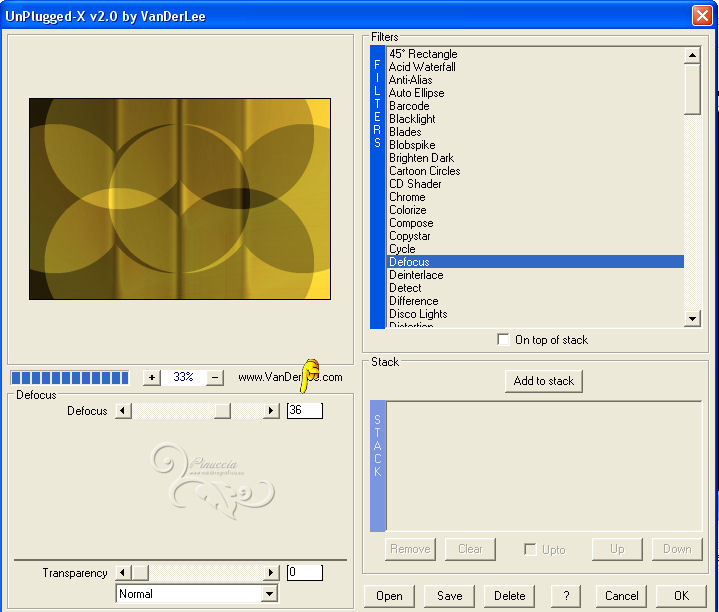This screenshot has width=719, height=612.
Task: Click the filters list scroll up arrow
Action: click(x=692, y=55)
